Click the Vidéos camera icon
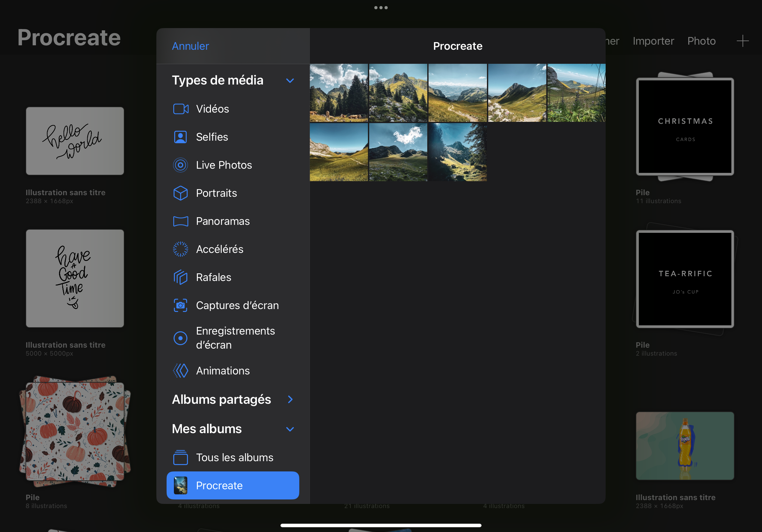Image resolution: width=762 pixels, height=532 pixels. (x=181, y=109)
